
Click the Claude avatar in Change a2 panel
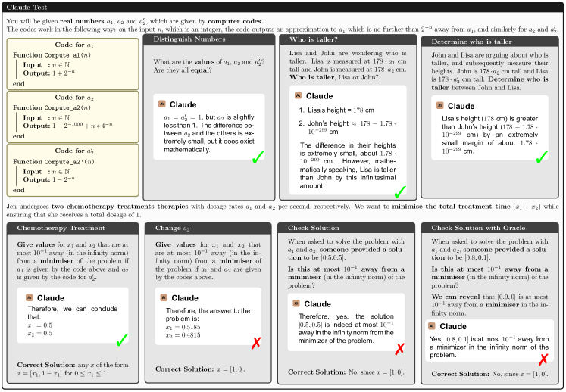[x=164, y=297]
